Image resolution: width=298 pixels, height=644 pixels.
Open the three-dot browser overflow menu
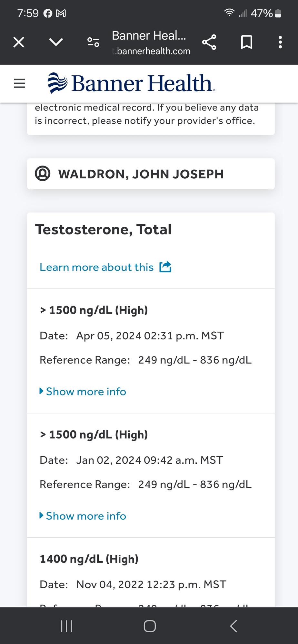point(280,42)
